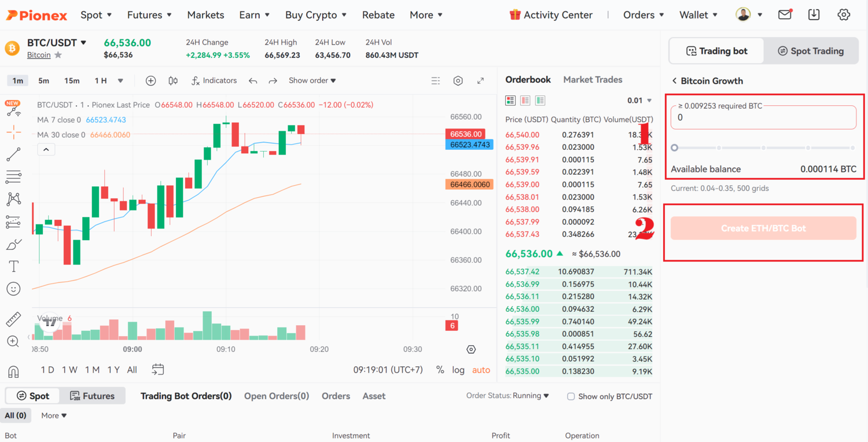This screenshot has height=442, width=868.
Task: Switch to the Futures orders toggle
Action: [93, 396]
